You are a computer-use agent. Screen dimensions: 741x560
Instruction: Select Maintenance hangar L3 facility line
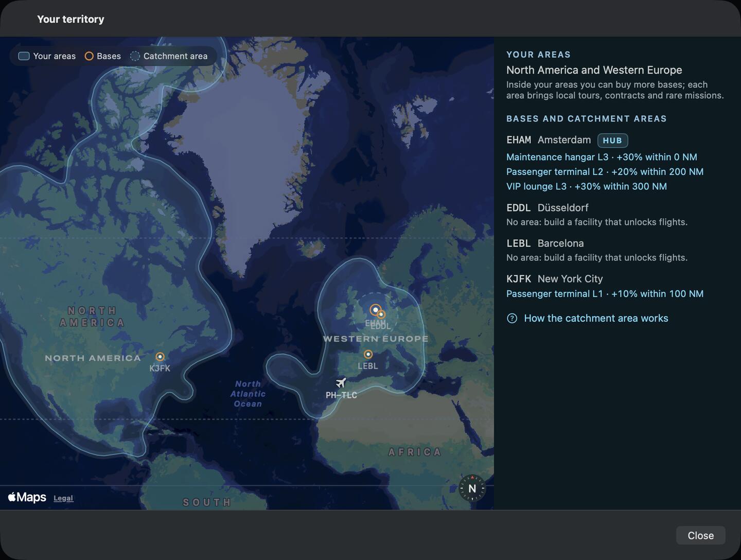(x=602, y=157)
